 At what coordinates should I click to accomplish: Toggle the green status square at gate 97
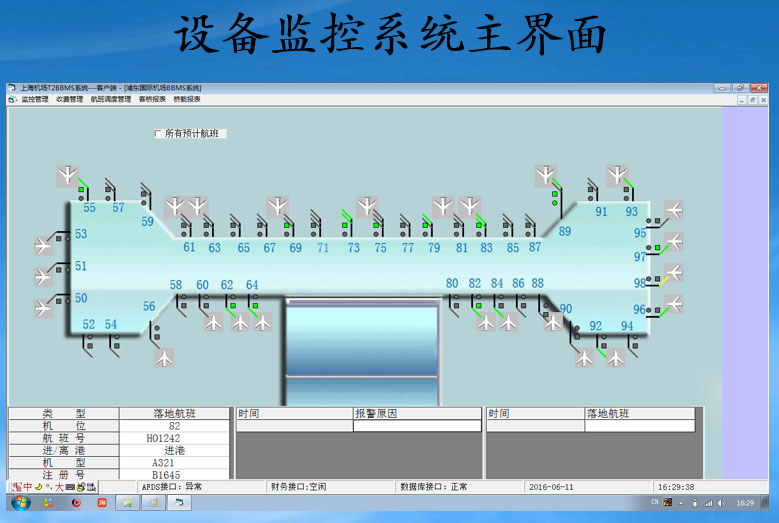[x=656, y=247]
